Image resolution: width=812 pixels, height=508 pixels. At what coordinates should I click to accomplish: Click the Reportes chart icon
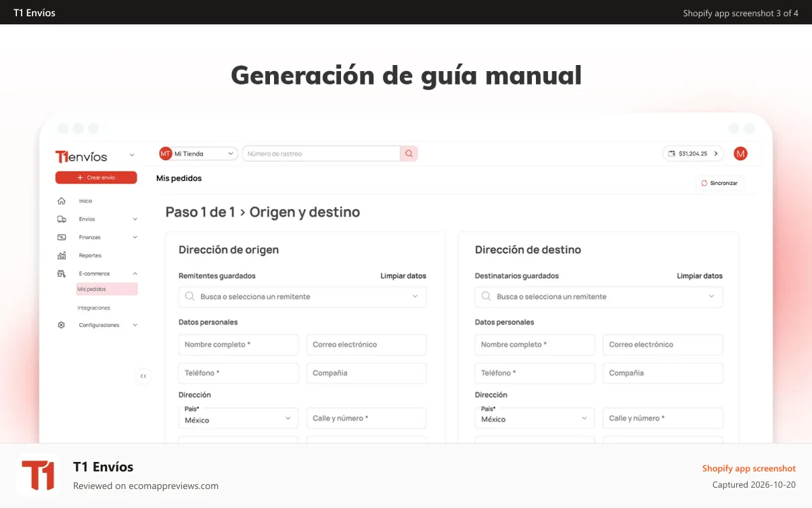[x=62, y=256]
